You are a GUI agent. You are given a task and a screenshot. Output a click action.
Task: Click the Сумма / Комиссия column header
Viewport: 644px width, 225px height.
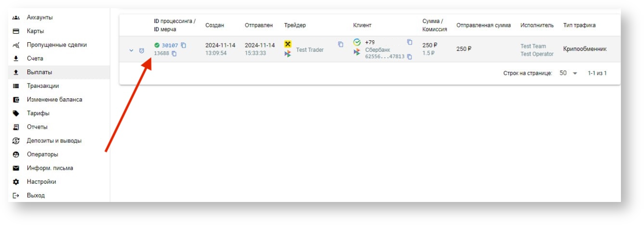434,25
